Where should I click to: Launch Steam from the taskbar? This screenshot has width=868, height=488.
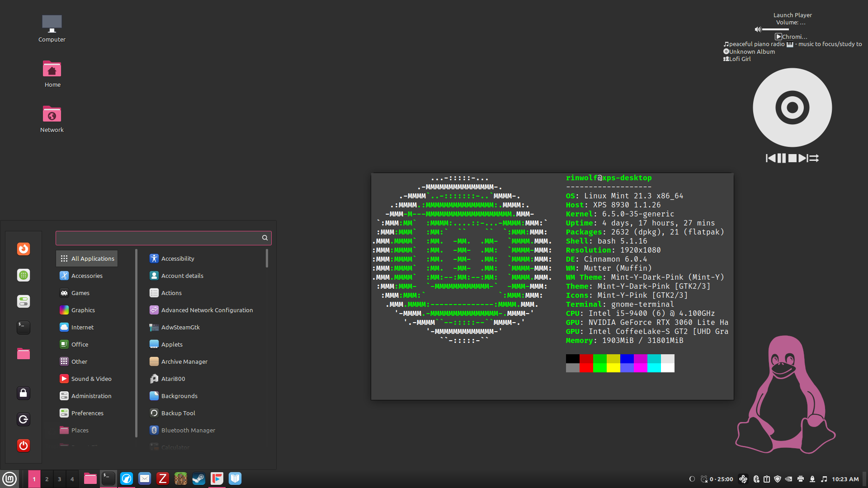tap(199, 479)
